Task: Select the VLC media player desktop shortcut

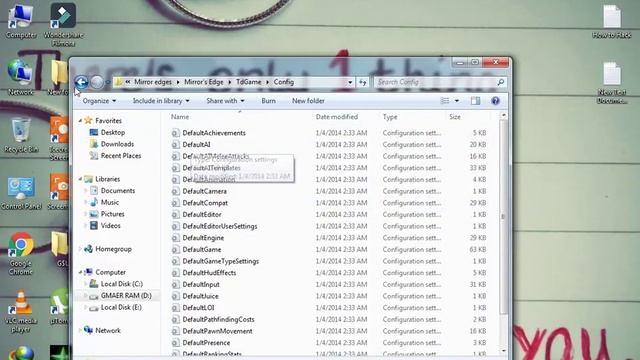Action: point(20,312)
